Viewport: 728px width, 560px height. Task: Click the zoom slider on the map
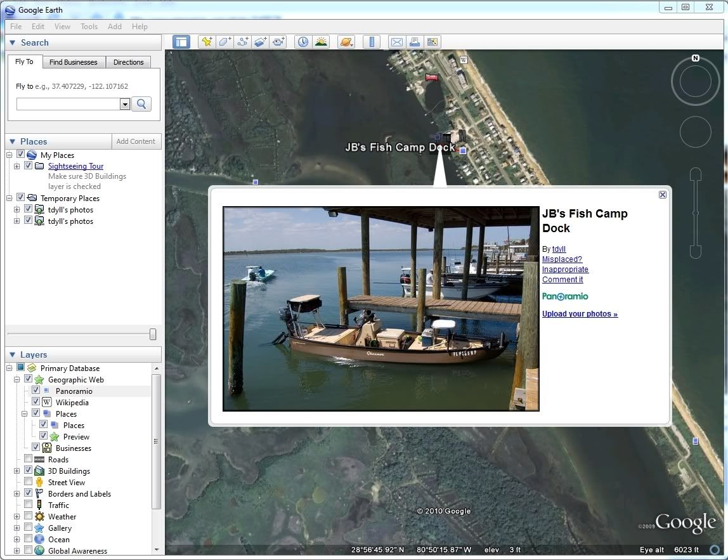click(695, 213)
